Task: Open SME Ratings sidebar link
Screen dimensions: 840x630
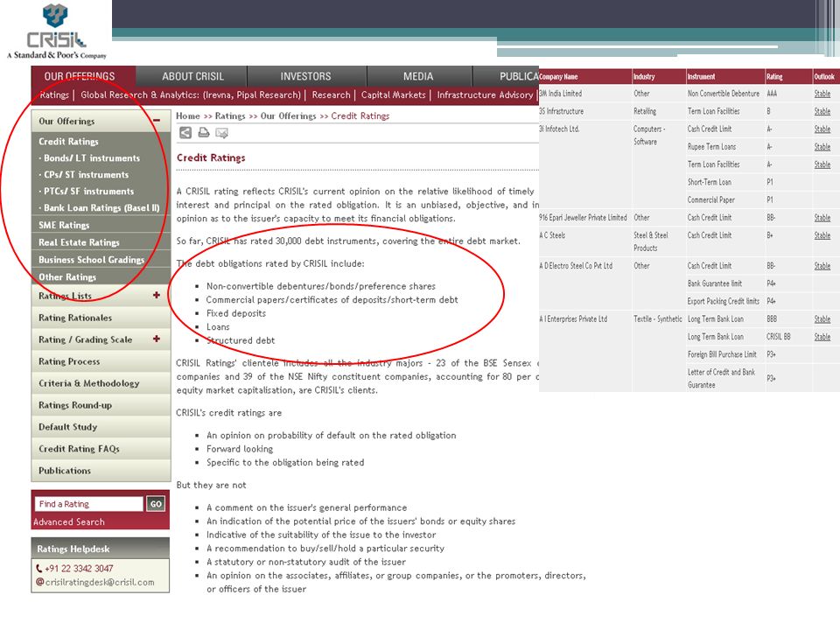Action: pyautogui.click(x=64, y=225)
